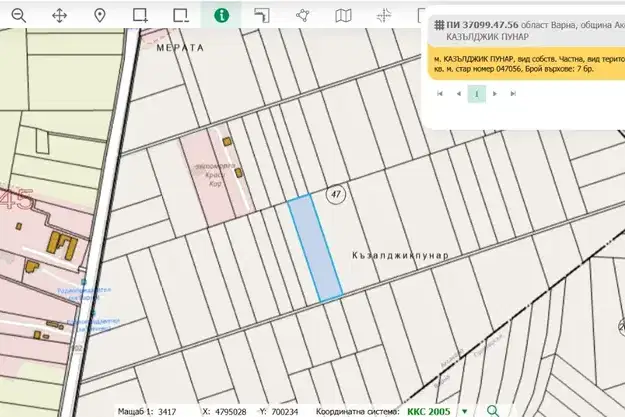This screenshot has width=625, height=417.
Task: Click the X coordinate value 4795028
Action: (230, 411)
